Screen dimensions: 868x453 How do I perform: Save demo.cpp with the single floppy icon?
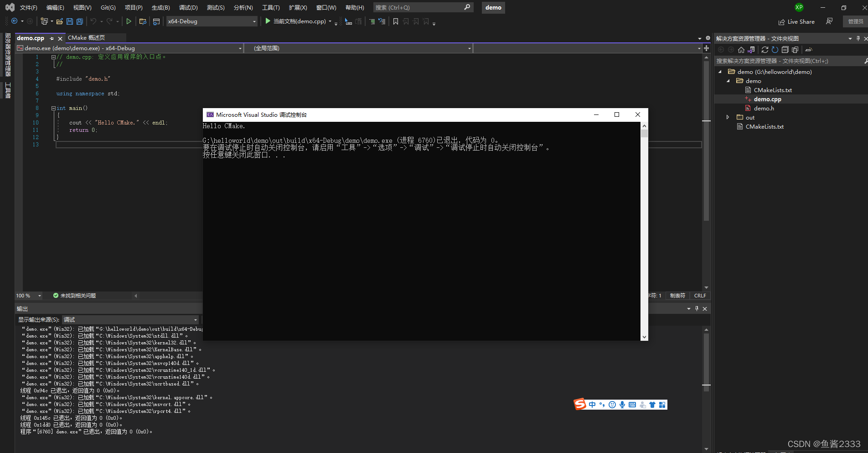(70, 21)
